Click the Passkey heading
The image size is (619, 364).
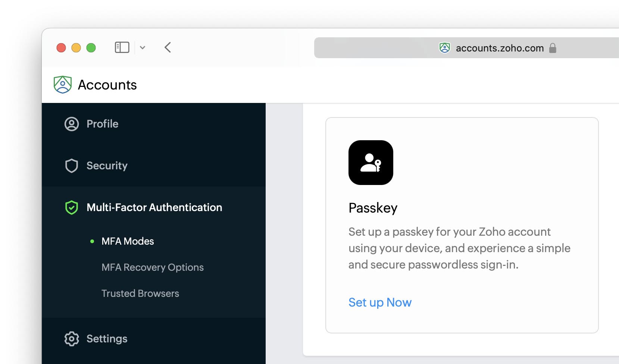(x=373, y=208)
